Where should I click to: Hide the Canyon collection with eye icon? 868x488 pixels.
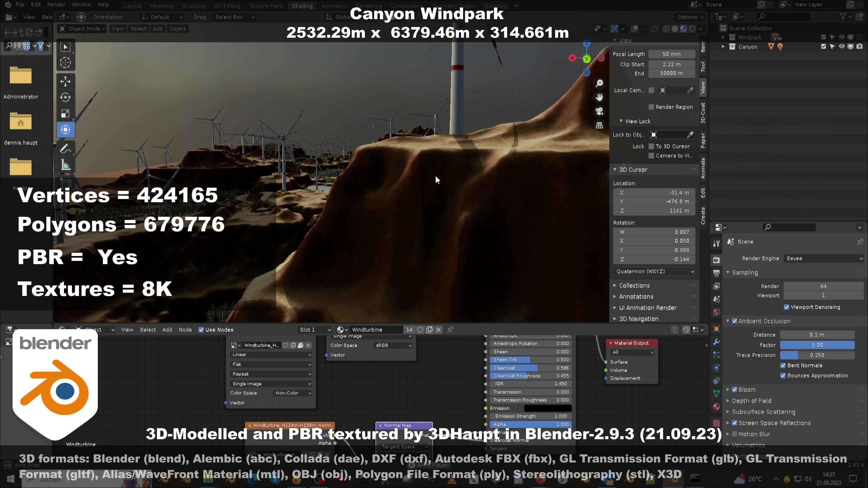[841, 47]
